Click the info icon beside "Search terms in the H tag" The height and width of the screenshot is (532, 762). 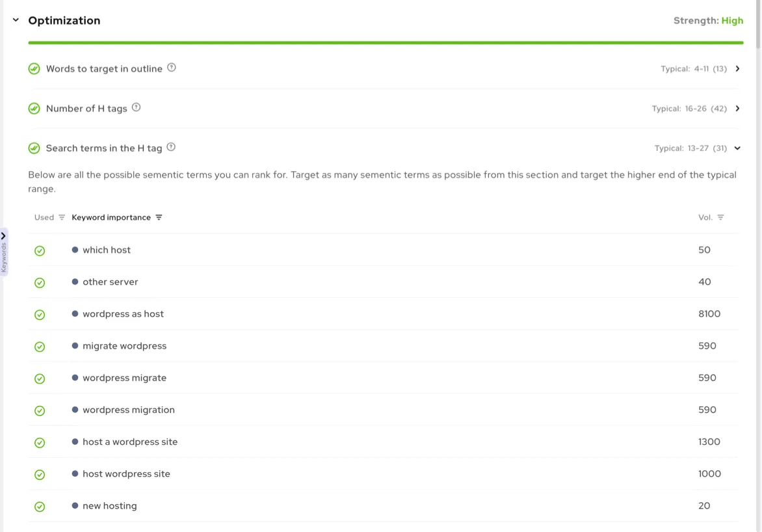point(171,147)
